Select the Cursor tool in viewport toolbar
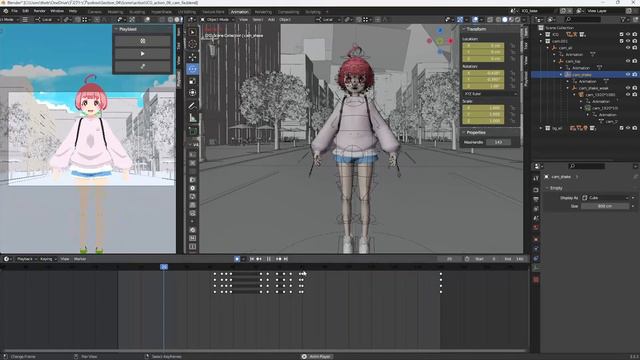Viewport: 640px width, 360px height. (192, 44)
